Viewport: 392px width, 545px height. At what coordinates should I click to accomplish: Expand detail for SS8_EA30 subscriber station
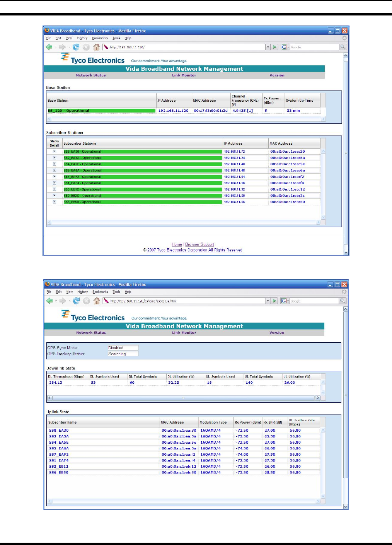[x=55, y=151]
